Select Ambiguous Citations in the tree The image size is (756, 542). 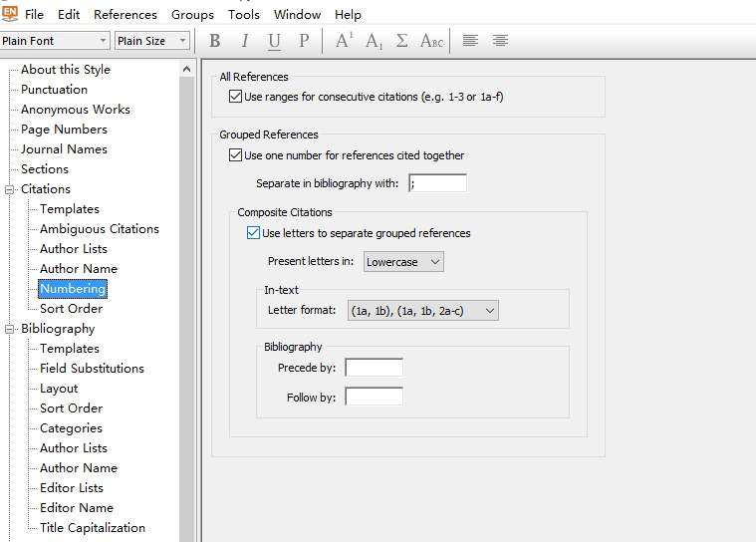coord(100,229)
